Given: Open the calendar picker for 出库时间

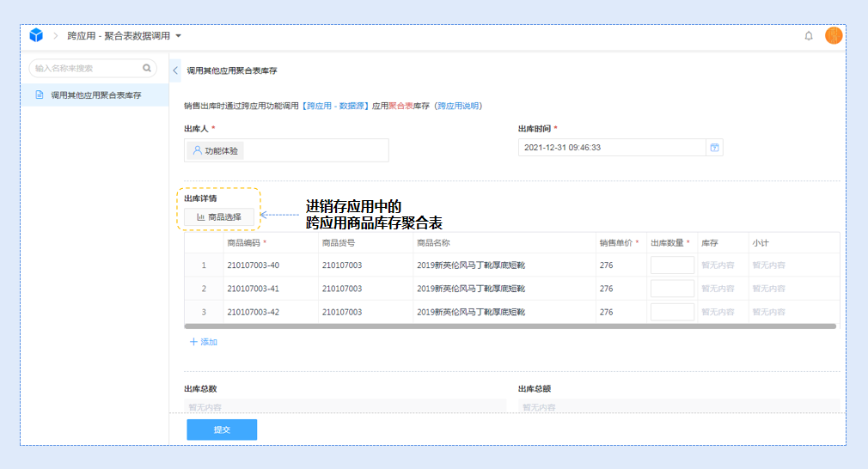Looking at the screenshot, I should [x=713, y=148].
